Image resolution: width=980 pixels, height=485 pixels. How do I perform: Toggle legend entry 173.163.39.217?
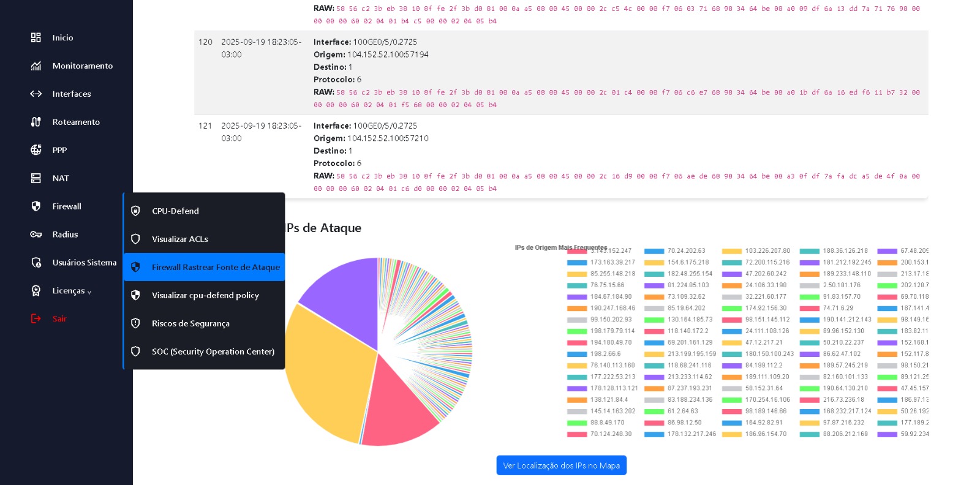pos(612,262)
